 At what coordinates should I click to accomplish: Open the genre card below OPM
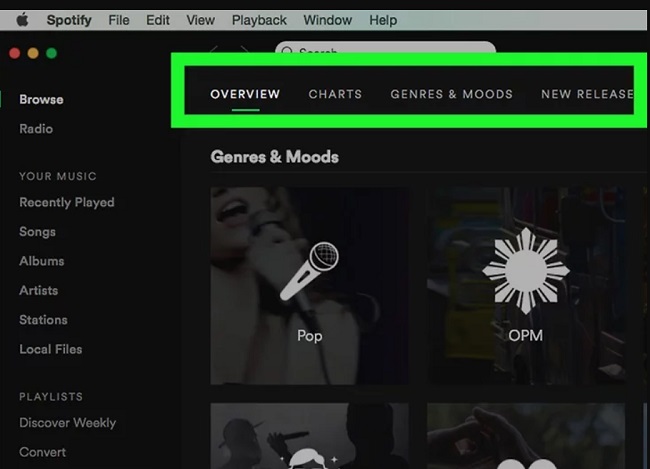tap(526, 436)
